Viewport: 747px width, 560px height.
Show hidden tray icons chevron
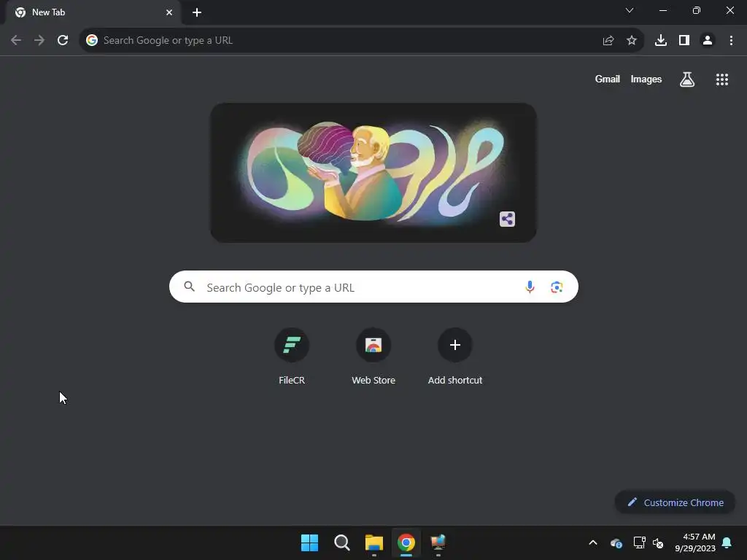click(x=593, y=542)
